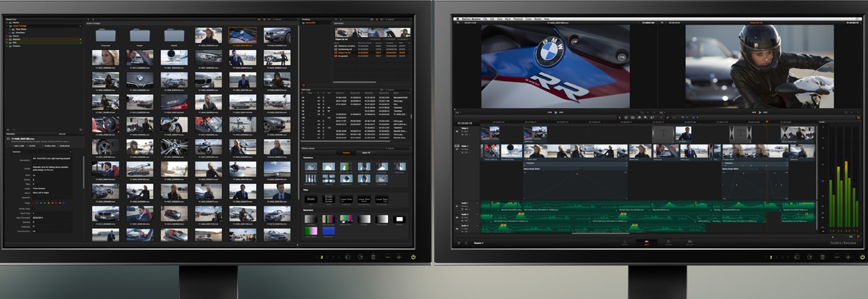Image resolution: width=868 pixels, height=299 pixels.
Task: Play the timeline viewer on the right
Action: point(760,112)
